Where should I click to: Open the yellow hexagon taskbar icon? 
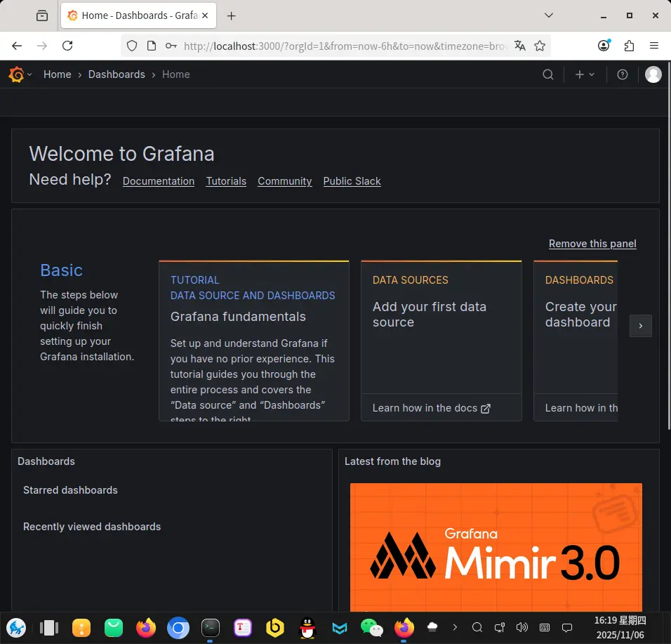coord(275,628)
